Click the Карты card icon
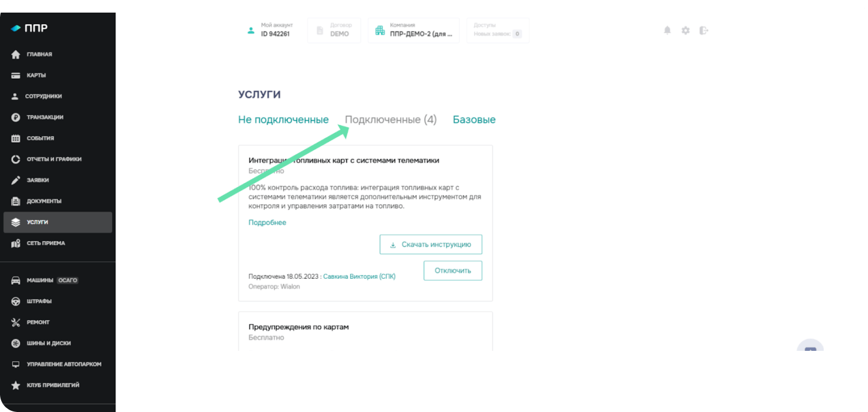This screenshot has height=412, width=868. pos(16,76)
